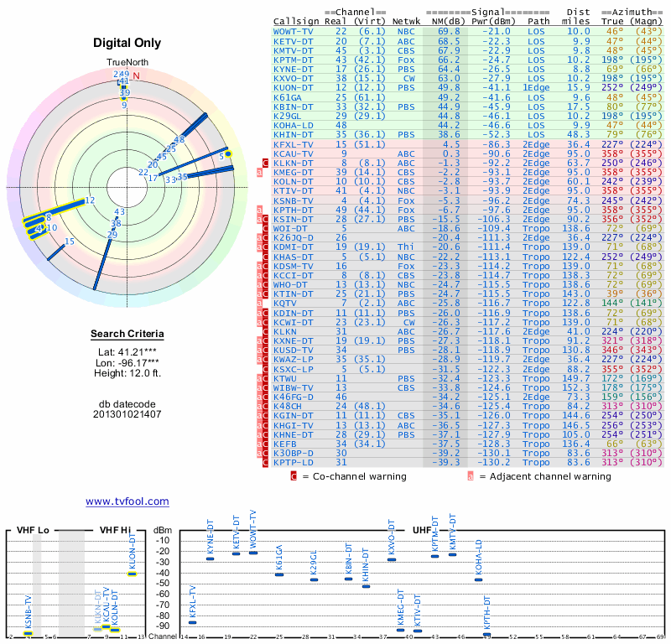The image size is (671, 644).
Task: Click the 'Search Criteria' heading
Action: tap(127, 334)
